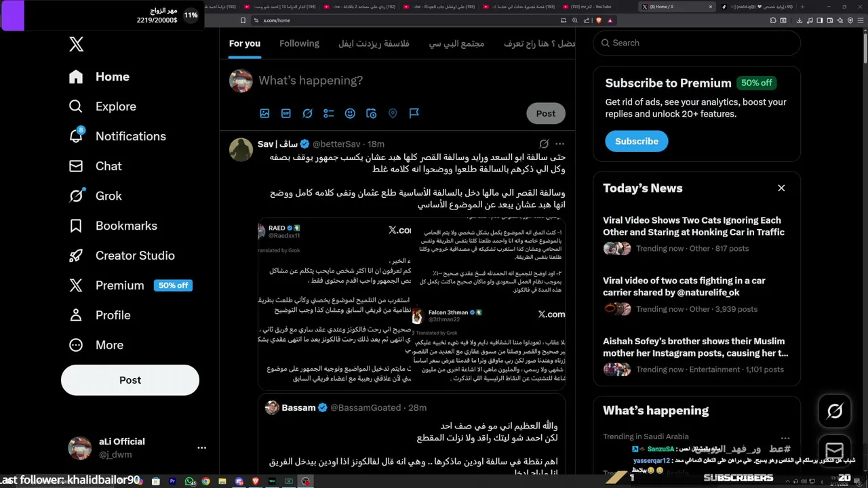Add media image to the post composer
Screen dimensions: 868x488
(264, 113)
